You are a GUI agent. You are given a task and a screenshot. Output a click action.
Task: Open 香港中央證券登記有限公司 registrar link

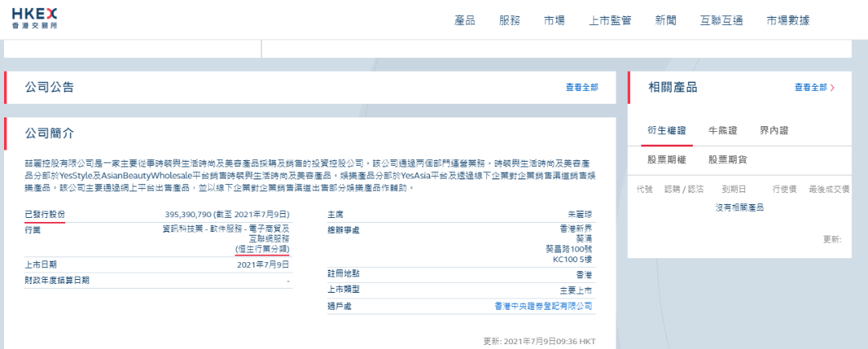coord(542,306)
